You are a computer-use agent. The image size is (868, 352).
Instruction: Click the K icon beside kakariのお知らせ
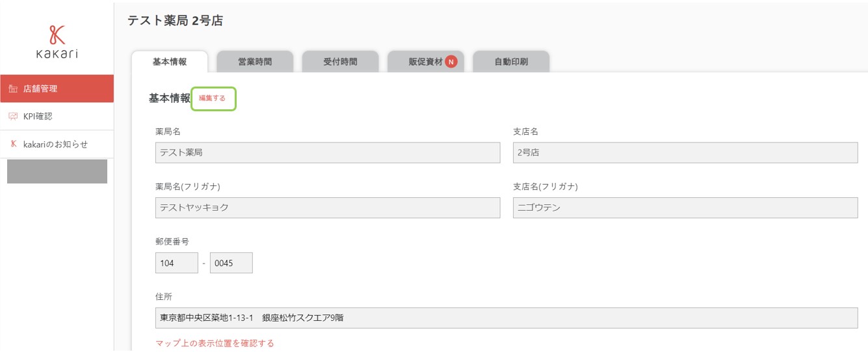[x=13, y=144]
